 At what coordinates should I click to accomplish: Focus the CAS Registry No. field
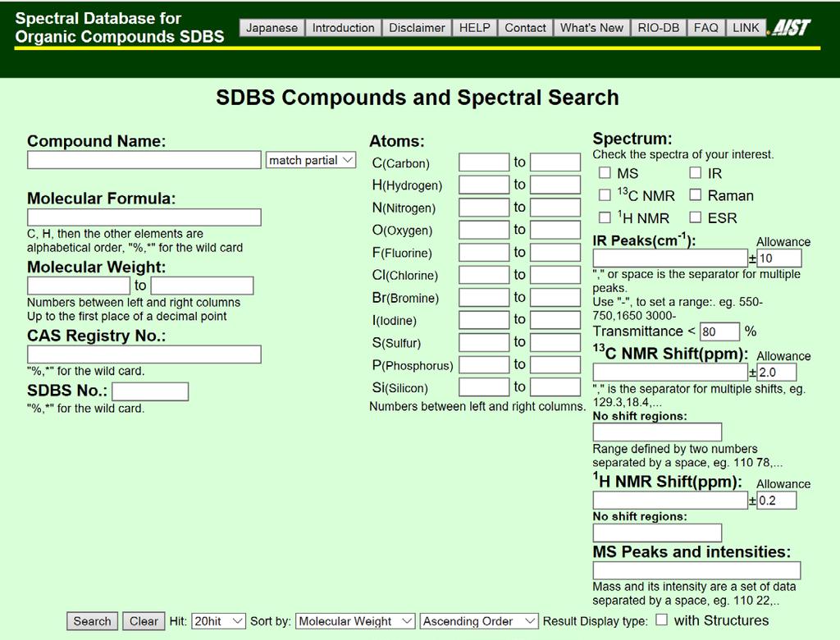[144, 354]
